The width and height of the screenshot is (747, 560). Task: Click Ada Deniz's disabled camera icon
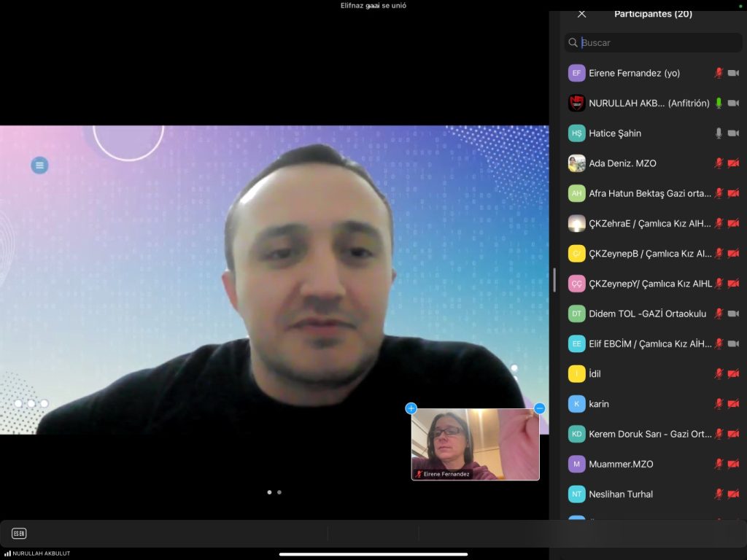[733, 163]
